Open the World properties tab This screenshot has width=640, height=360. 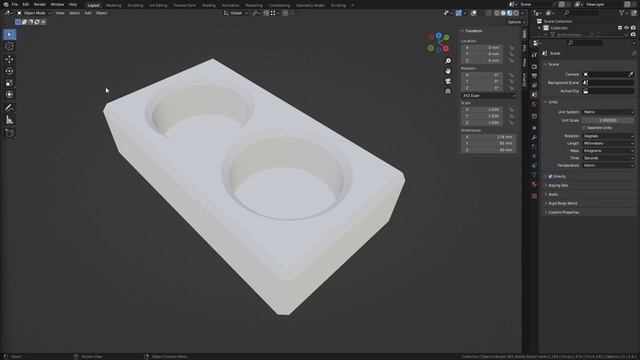pyautogui.click(x=534, y=104)
